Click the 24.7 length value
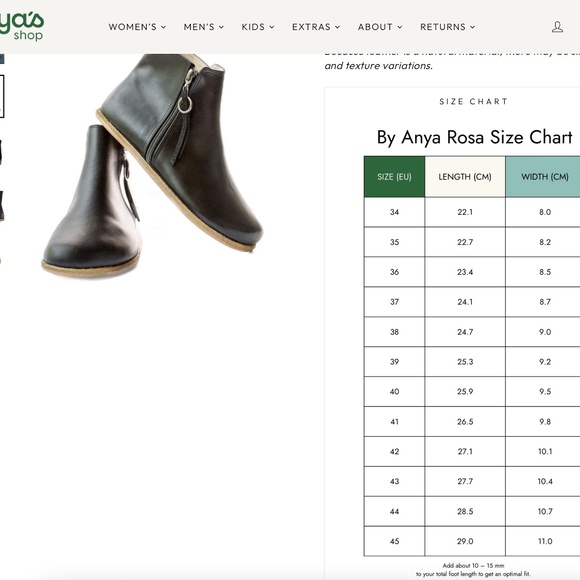Screen dimensions: 580x580 pos(465,332)
